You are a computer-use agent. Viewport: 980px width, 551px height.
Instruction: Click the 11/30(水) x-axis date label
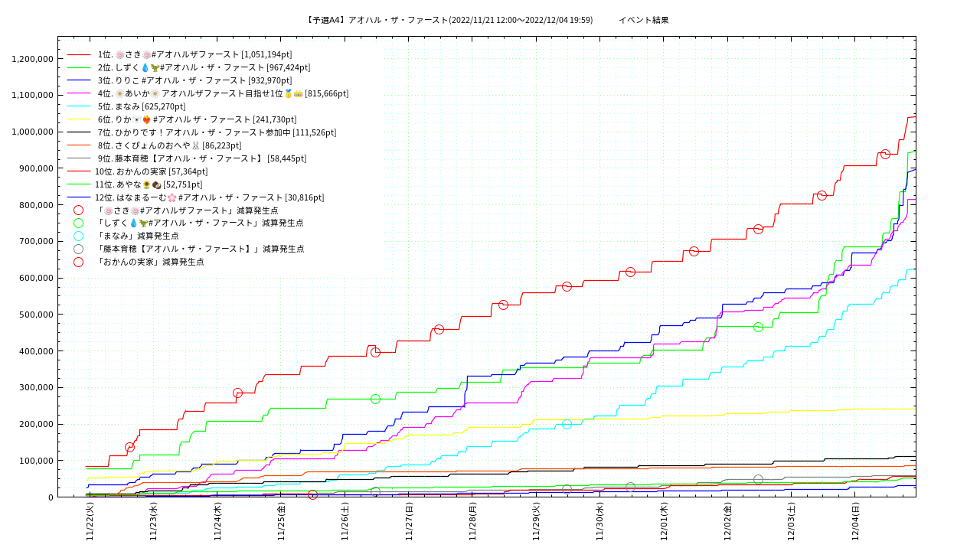pyautogui.click(x=600, y=522)
